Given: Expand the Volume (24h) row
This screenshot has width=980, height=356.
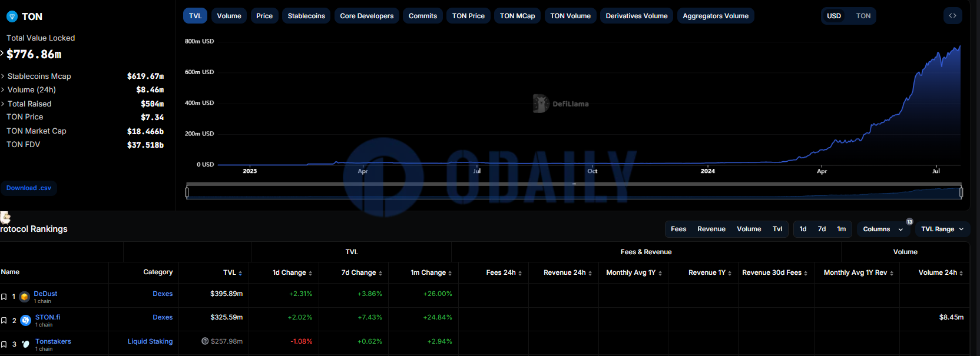Looking at the screenshot, I should [3, 90].
